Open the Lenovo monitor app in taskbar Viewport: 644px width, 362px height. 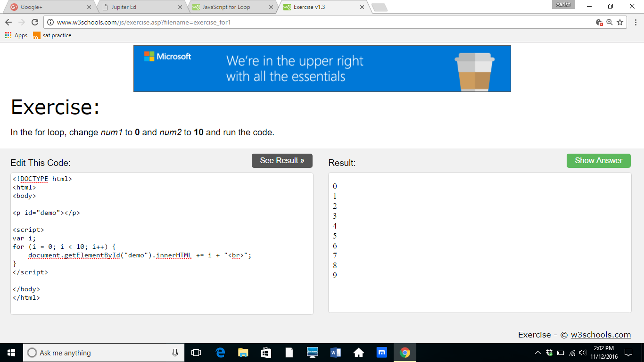click(x=312, y=353)
